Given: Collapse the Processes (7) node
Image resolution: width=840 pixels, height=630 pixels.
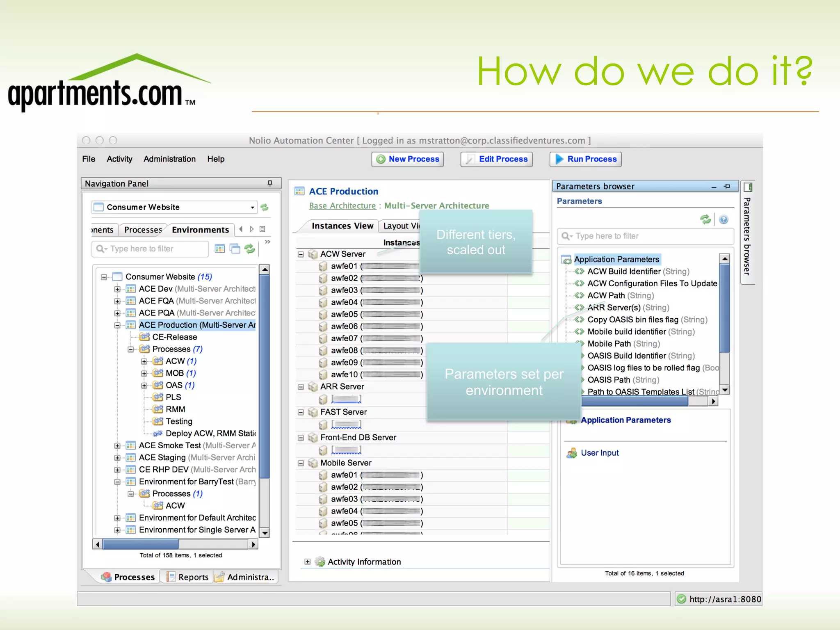Looking at the screenshot, I should [130, 349].
